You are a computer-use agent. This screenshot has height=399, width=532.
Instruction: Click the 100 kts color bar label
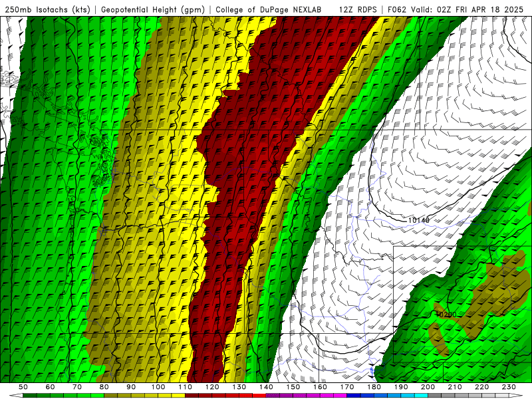(158, 387)
